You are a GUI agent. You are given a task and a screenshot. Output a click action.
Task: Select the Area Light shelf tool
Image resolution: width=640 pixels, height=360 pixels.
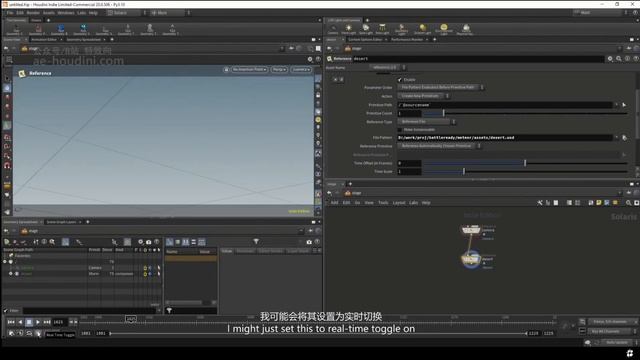click(x=382, y=29)
